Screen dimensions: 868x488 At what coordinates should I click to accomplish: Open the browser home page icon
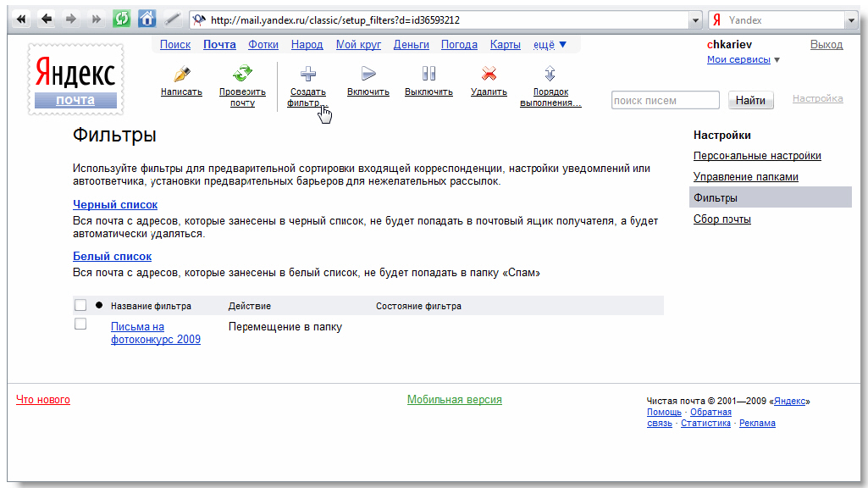[x=147, y=19]
